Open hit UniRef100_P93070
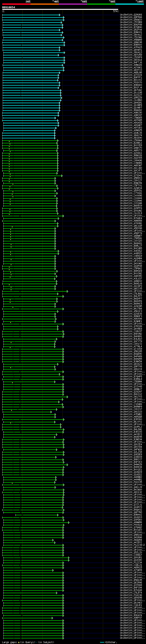Screen dimensions: 146x644 pyautogui.click(x=131, y=82)
